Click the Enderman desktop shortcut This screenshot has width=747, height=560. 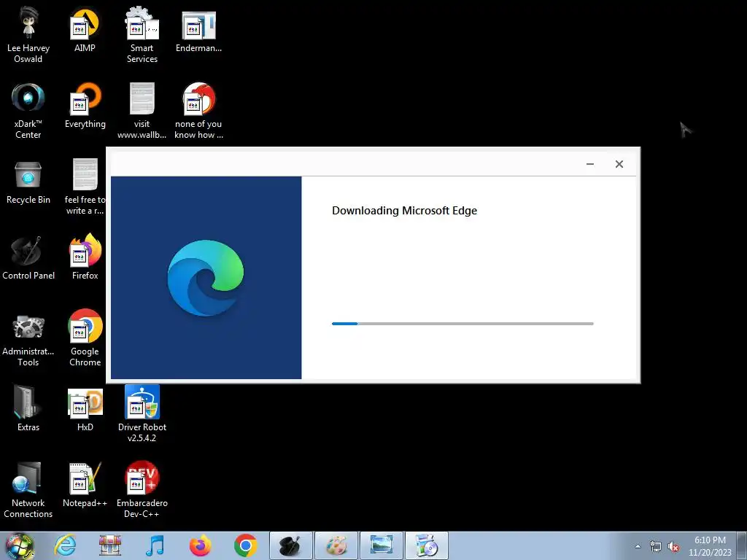coord(198,31)
